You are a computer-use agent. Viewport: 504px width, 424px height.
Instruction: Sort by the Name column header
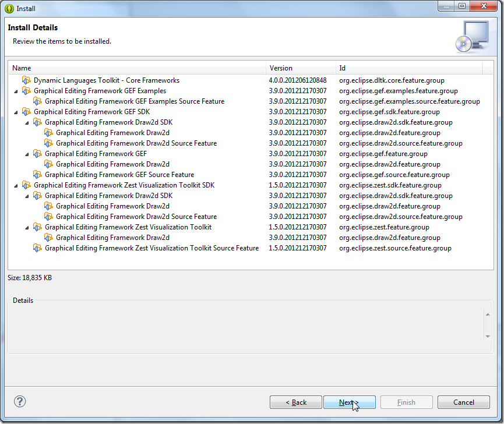point(138,68)
